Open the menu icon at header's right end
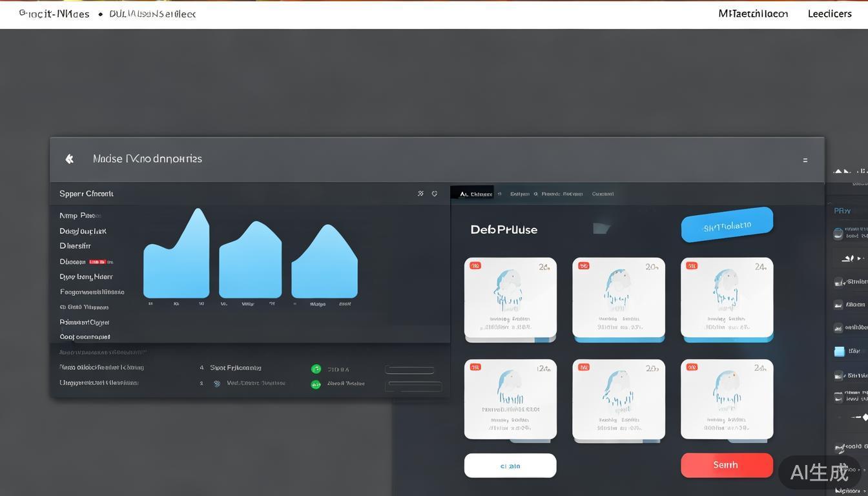868x496 pixels. (x=805, y=160)
